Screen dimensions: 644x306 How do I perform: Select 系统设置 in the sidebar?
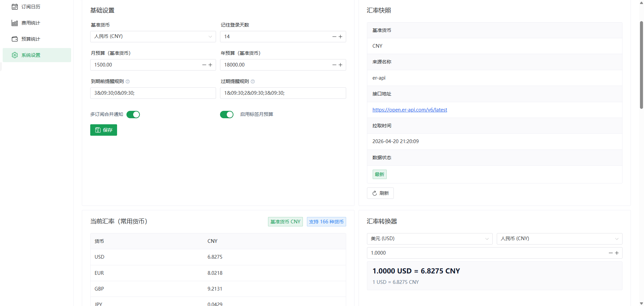(x=37, y=55)
